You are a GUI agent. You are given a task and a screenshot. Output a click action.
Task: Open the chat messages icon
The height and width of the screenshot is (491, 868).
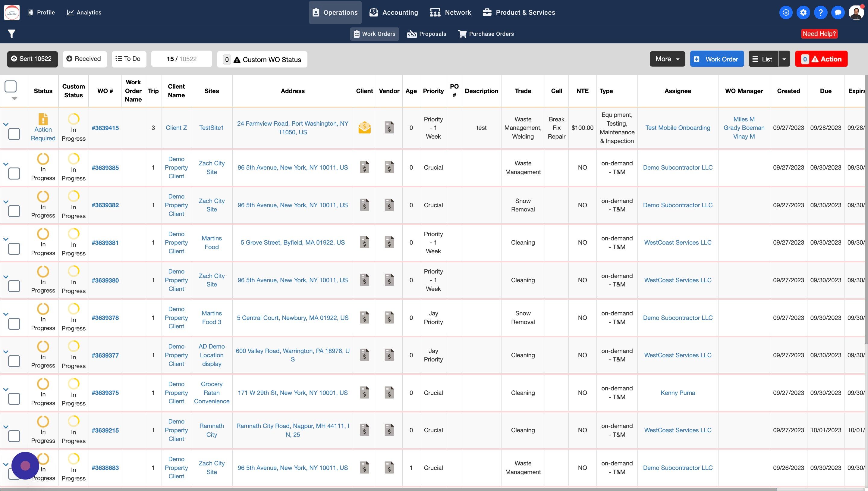point(838,12)
